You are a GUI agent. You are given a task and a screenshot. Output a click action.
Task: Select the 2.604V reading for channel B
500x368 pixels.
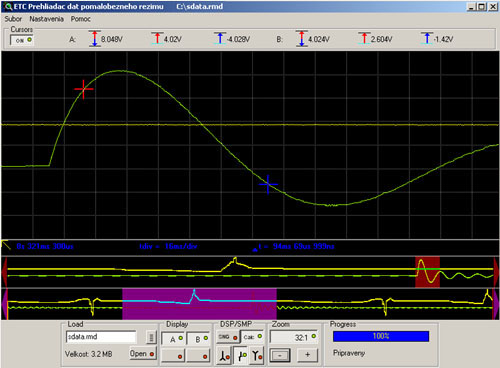click(382, 39)
